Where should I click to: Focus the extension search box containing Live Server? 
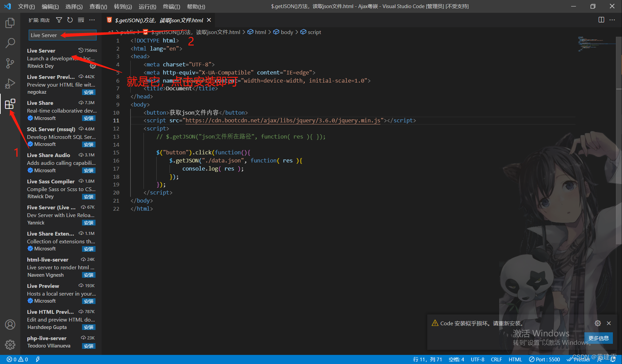click(x=62, y=35)
